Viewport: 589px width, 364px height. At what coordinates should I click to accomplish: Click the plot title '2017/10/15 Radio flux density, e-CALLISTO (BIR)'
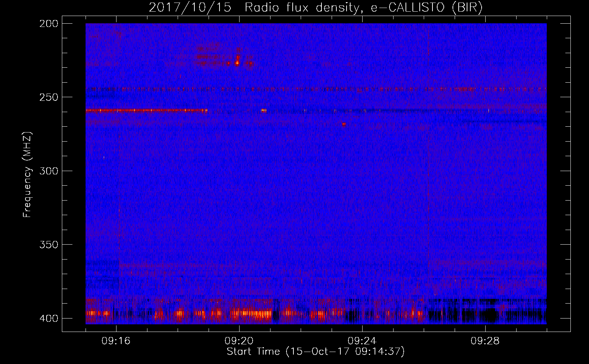click(x=316, y=7)
